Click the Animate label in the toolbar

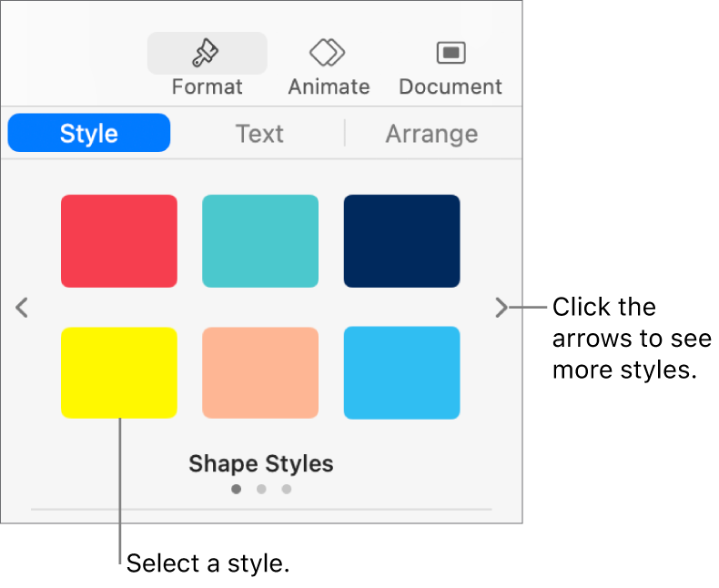pyautogui.click(x=329, y=86)
